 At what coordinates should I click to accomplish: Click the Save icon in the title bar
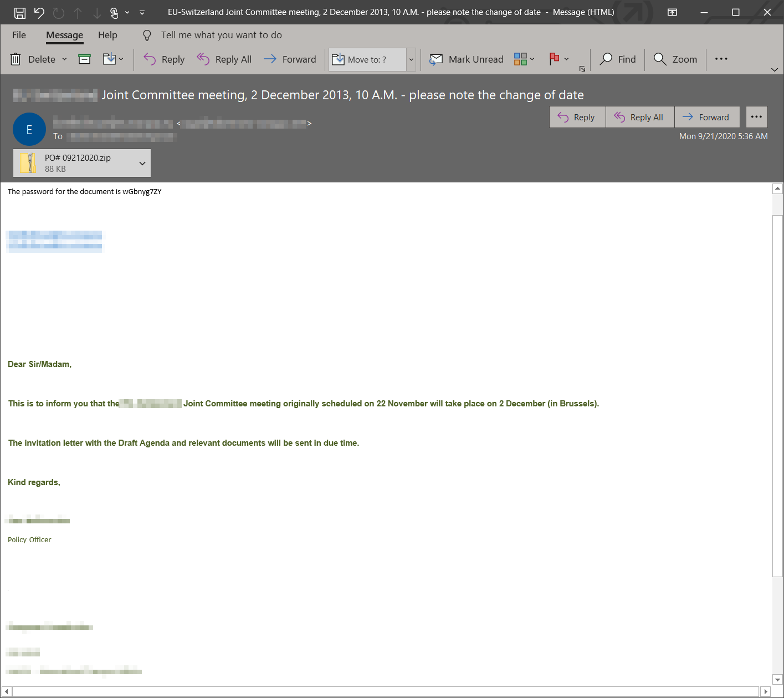(19, 12)
